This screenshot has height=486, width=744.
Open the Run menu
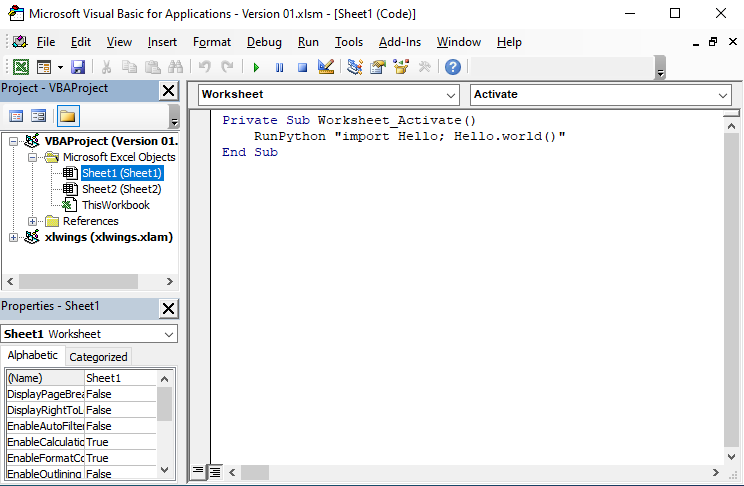pos(308,42)
